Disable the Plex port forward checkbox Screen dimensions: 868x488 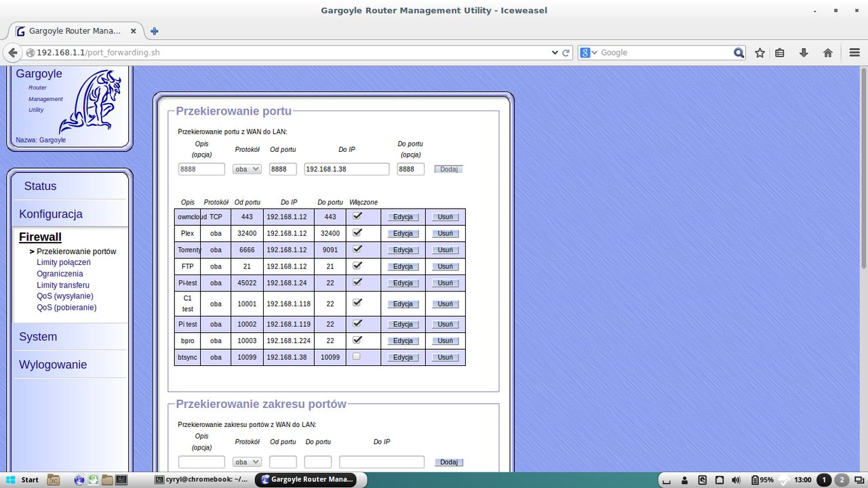[357, 232]
